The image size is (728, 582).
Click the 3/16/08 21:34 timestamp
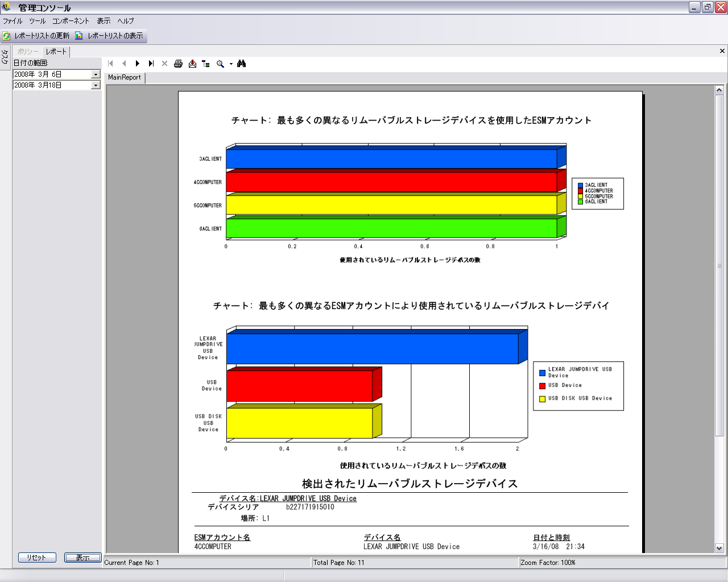coord(559,547)
